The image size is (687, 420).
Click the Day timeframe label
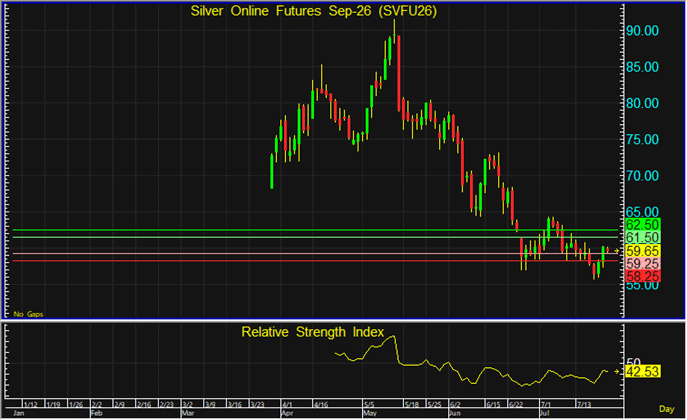(666, 409)
